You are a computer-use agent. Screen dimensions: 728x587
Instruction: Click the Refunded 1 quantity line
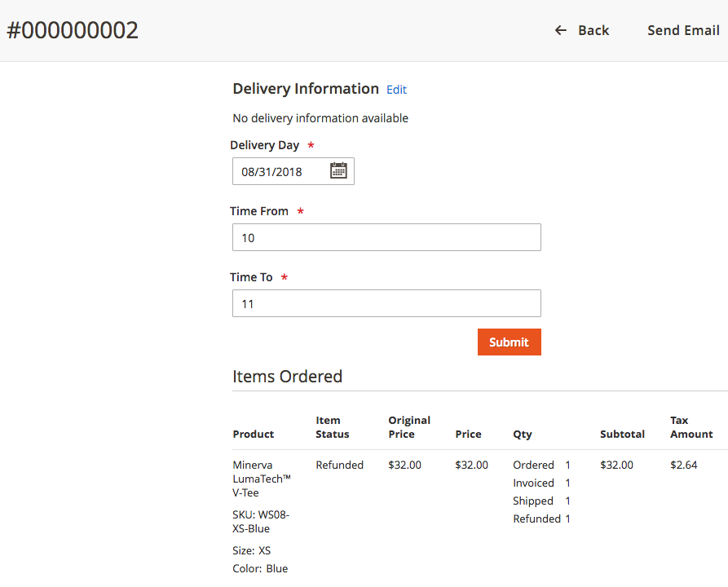coord(541,519)
